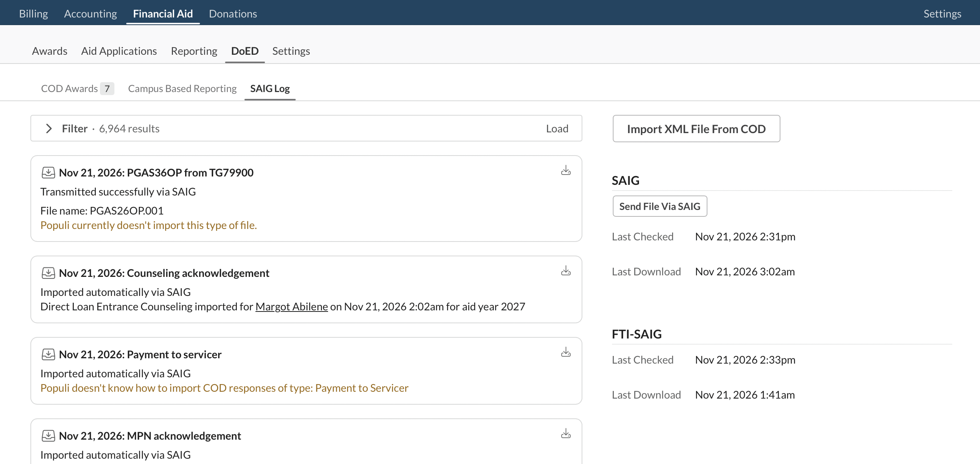Image resolution: width=980 pixels, height=464 pixels.
Task: Open the Campus Based Reporting tab
Action: pyautogui.click(x=182, y=88)
